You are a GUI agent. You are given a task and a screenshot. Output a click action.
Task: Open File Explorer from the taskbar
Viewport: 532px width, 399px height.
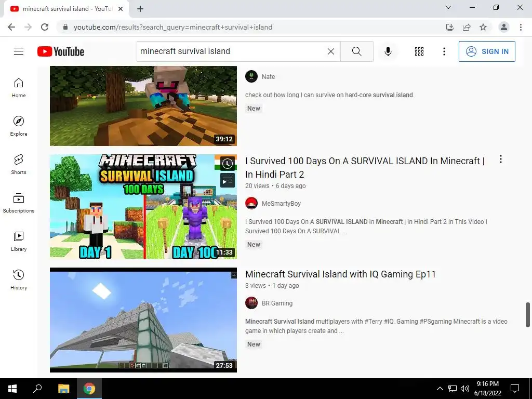pos(63,389)
